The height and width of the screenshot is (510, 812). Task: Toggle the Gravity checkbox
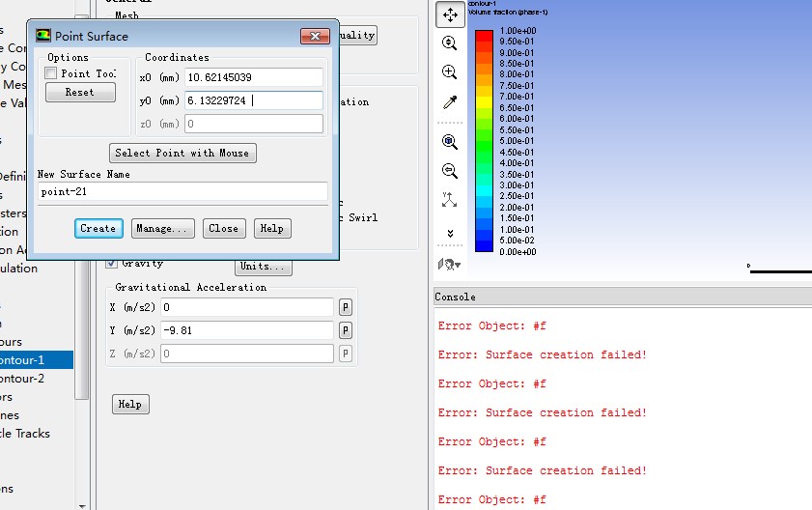pyautogui.click(x=111, y=264)
